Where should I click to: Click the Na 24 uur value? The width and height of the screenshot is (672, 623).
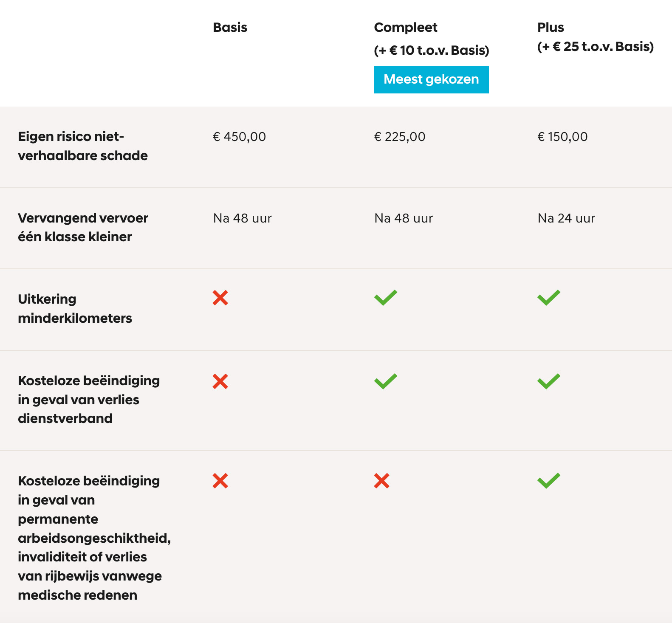[x=566, y=218]
